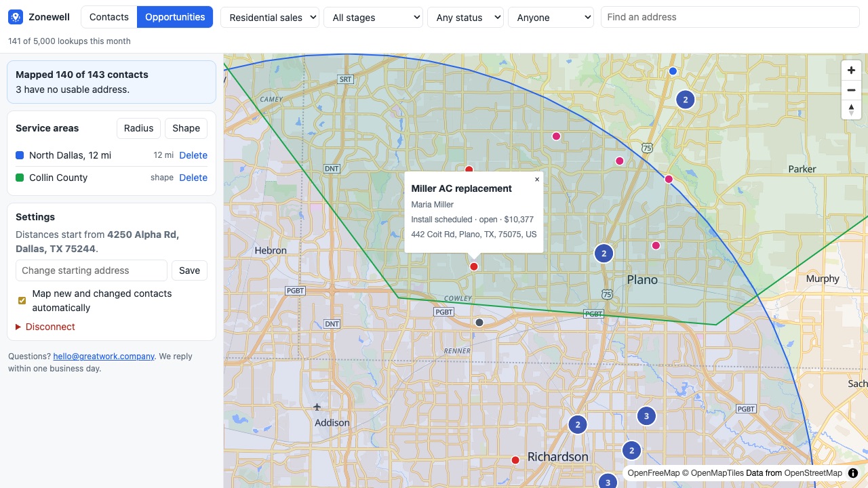
Task: Click the Shape button
Action: coord(186,128)
